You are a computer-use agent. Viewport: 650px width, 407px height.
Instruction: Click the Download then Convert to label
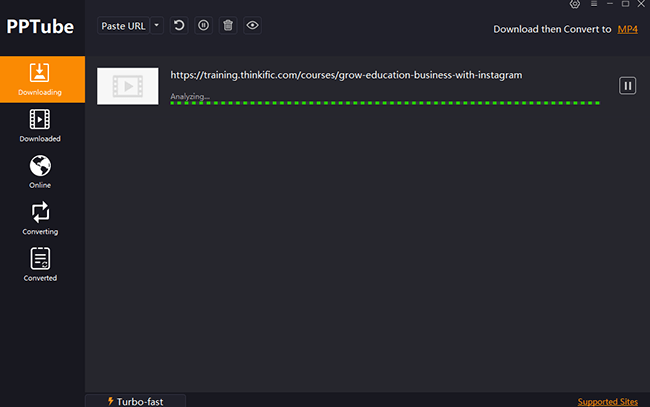[x=552, y=29]
